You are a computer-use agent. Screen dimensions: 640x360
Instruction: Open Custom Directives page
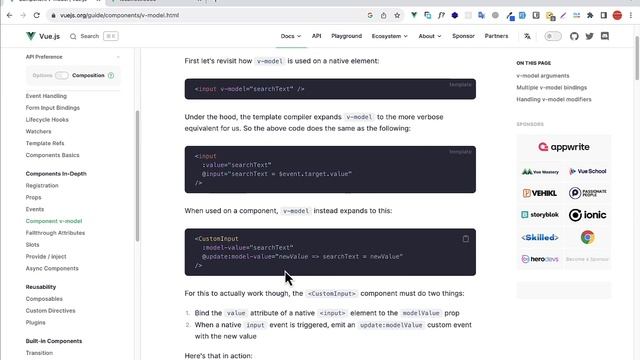(x=50, y=311)
